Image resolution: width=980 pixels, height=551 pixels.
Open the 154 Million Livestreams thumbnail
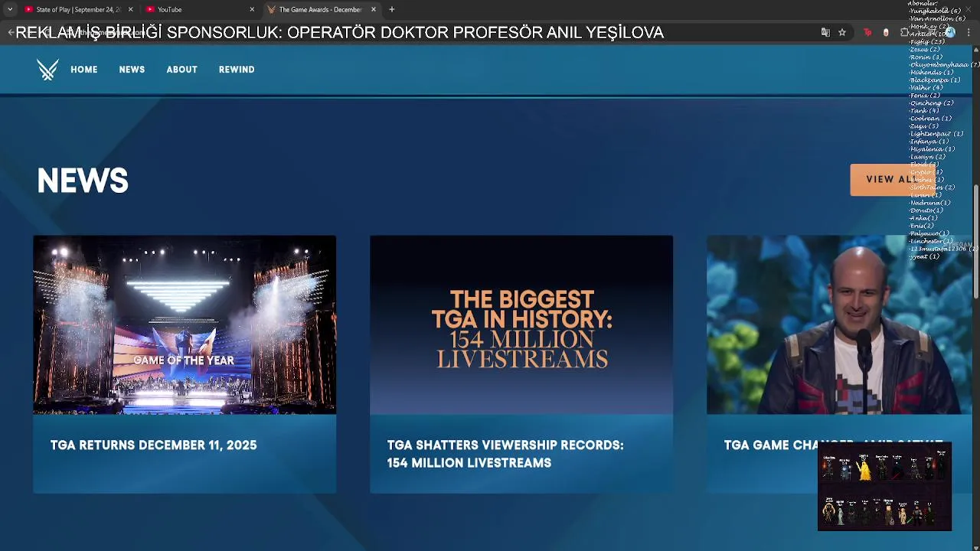521,324
